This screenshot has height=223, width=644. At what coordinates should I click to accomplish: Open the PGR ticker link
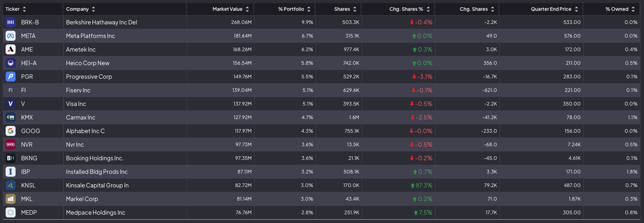[27, 77]
